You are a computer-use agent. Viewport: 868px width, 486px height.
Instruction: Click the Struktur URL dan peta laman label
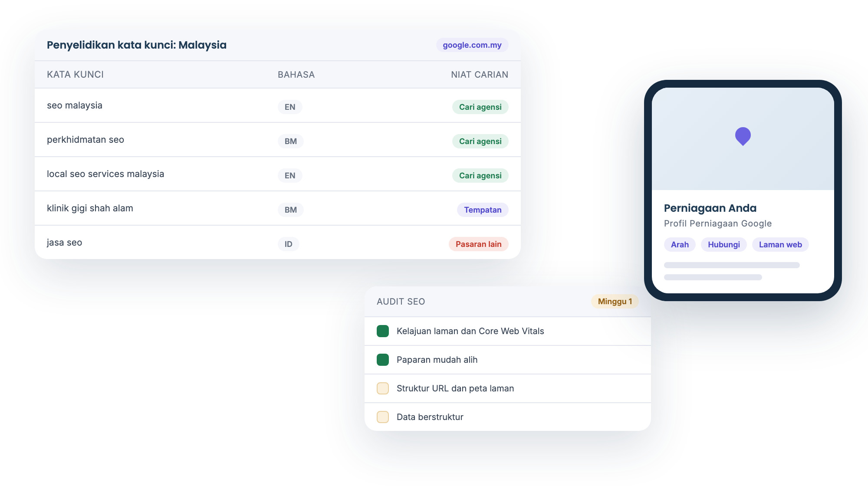[455, 388]
